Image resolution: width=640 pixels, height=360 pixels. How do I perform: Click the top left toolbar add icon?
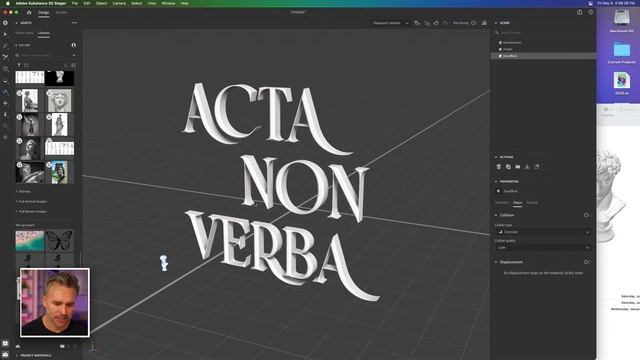pos(5,23)
